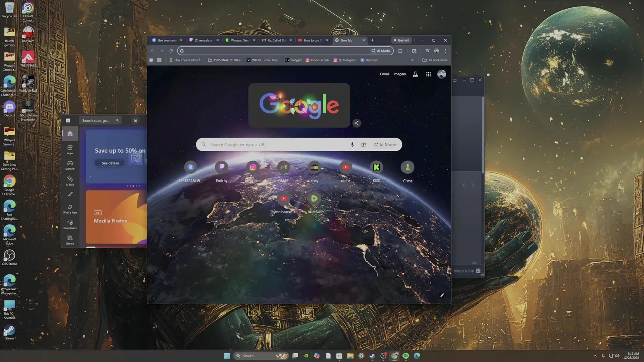Screen dimensions: 644x362
Task: Click AI Mode in Google search box
Action: 385,145
